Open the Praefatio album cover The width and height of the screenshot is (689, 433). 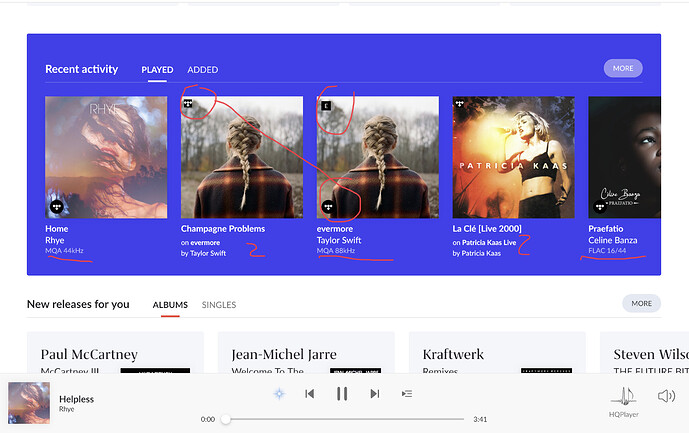click(624, 157)
